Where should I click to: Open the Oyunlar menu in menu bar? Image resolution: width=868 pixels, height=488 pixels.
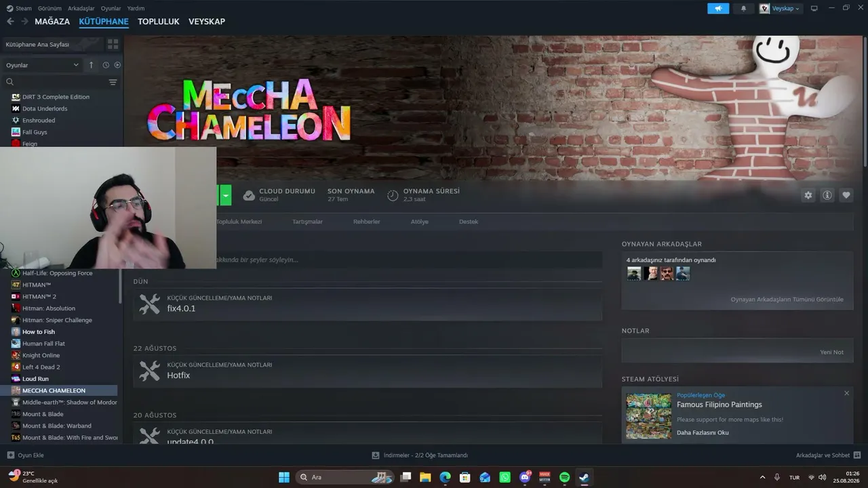(x=111, y=8)
